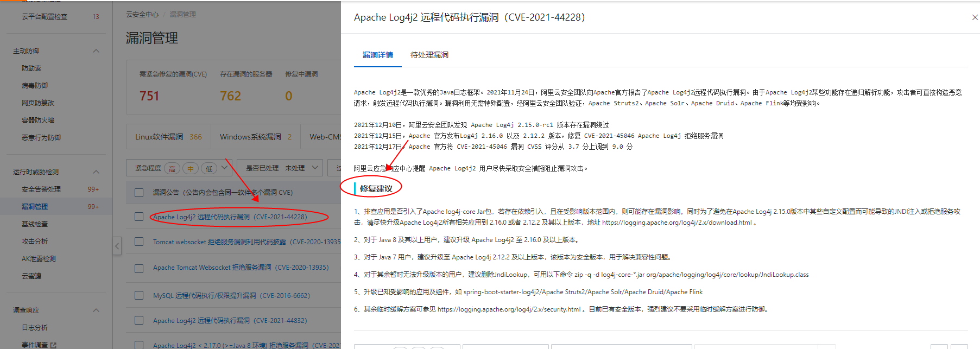Image resolution: width=980 pixels, height=349 pixels.
Task: Open external link icon beside 事件调查
Action: click(x=53, y=345)
